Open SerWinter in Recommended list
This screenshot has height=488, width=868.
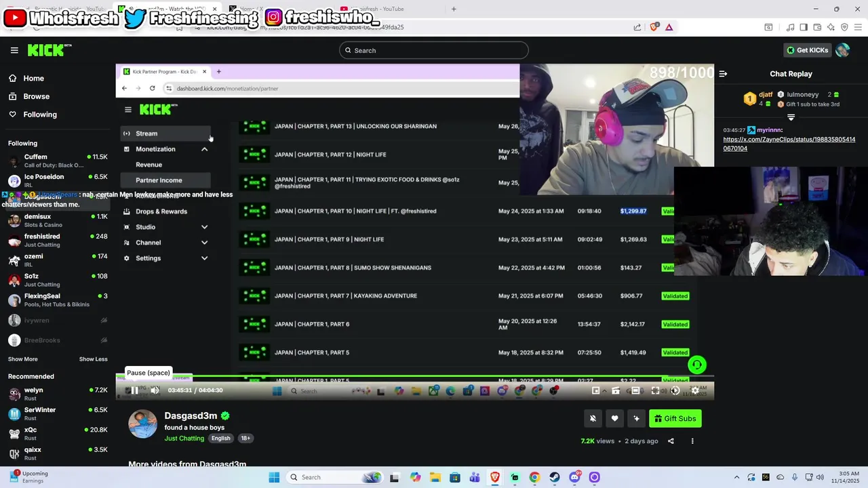(x=57, y=413)
